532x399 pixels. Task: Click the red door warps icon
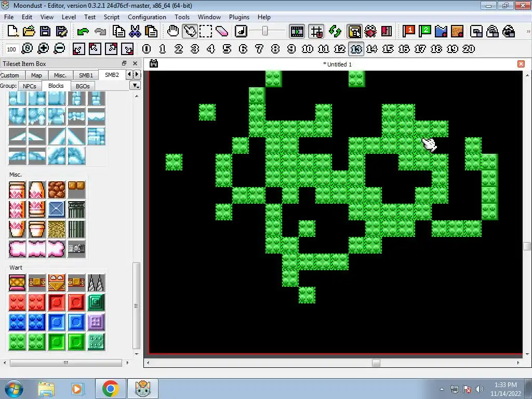(387, 31)
